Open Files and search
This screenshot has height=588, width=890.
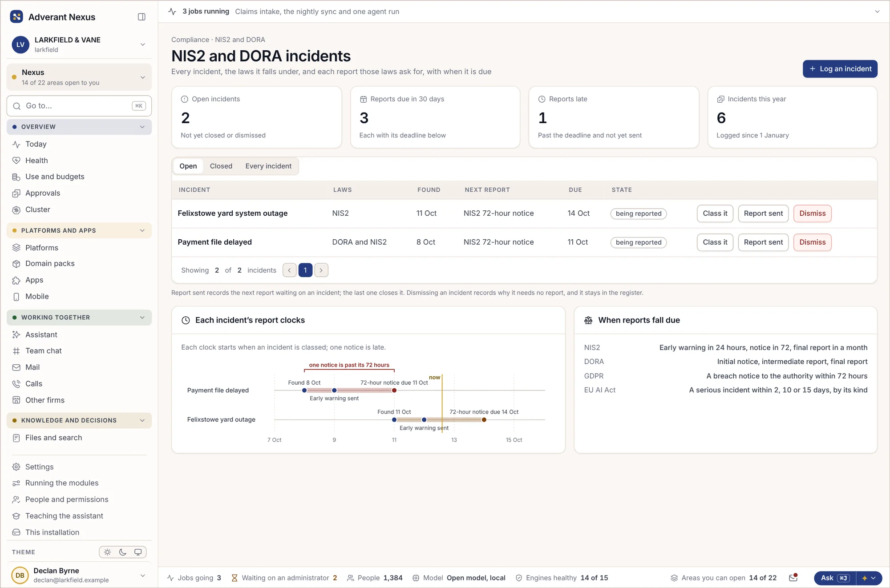click(x=79, y=438)
